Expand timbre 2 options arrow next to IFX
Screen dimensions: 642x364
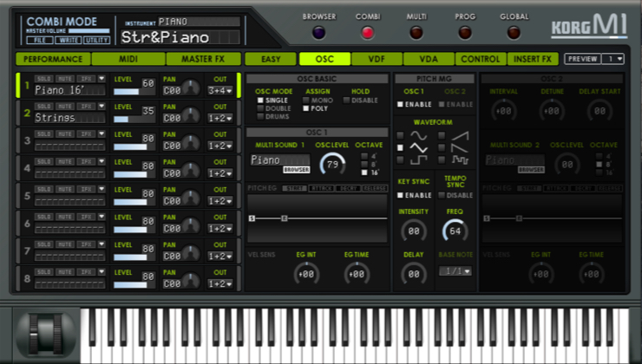[x=102, y=107]
